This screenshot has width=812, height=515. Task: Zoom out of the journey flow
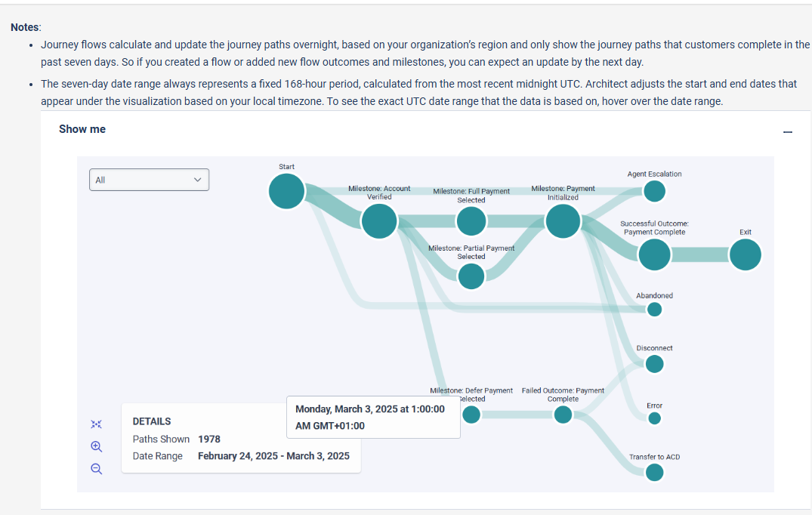(97, 468)
